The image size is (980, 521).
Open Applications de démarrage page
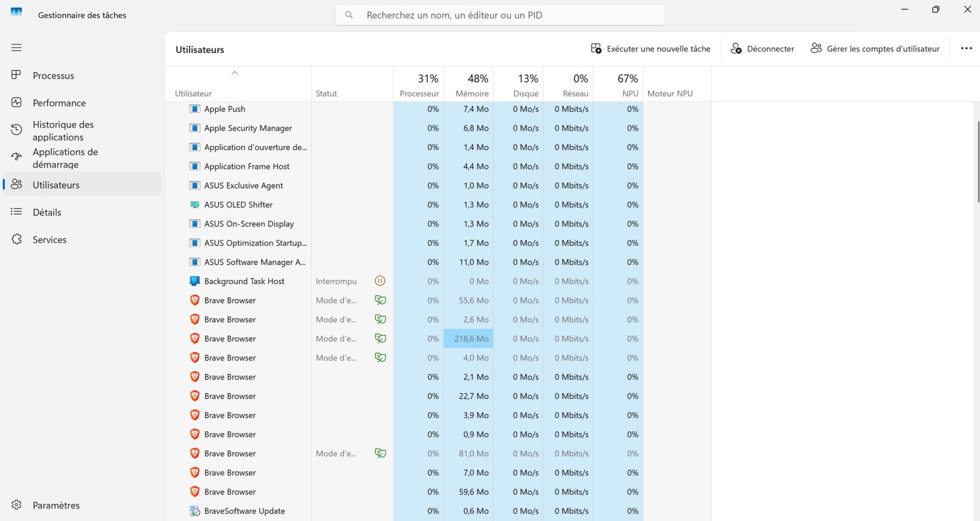pyautogui.click(x=82, y=158)
